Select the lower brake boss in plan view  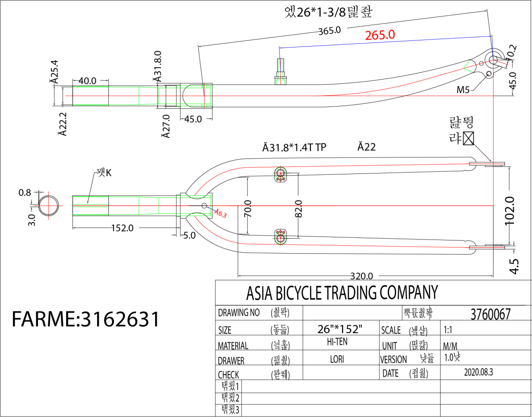(280, 236)
